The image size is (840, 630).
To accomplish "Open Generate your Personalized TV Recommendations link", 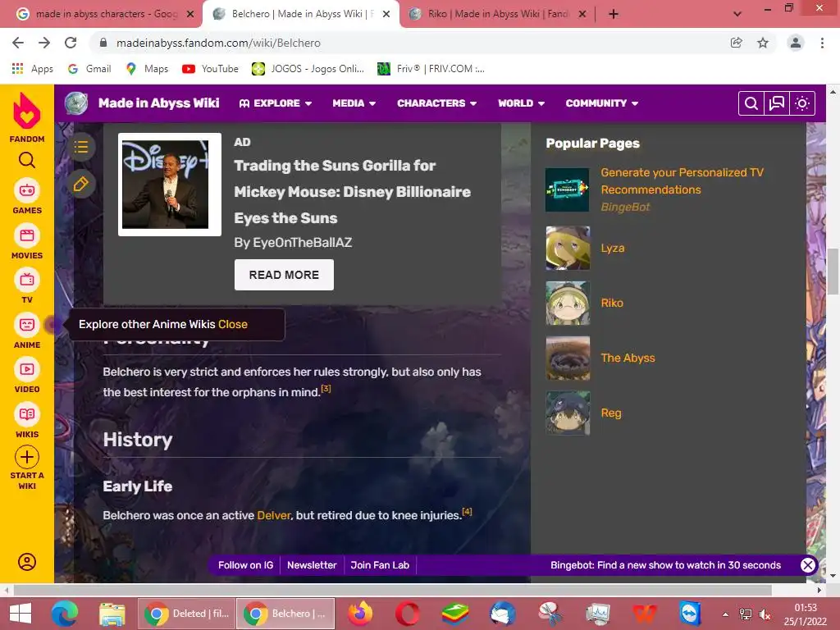I will [682, 181].
